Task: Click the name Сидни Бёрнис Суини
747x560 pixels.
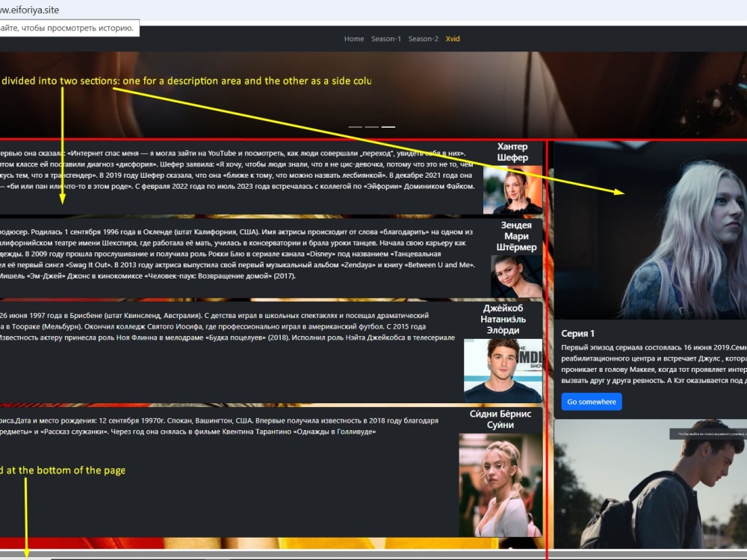Action: pyautogui.click(x=500, y=419)
